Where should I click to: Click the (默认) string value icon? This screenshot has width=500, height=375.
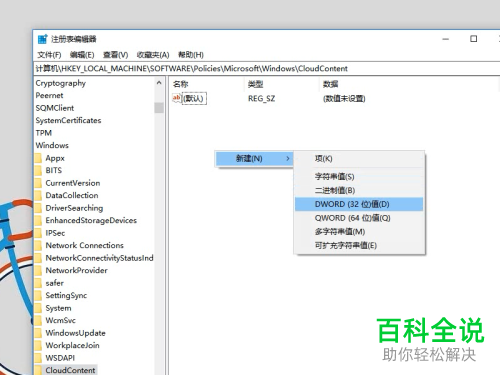(177, 98)
